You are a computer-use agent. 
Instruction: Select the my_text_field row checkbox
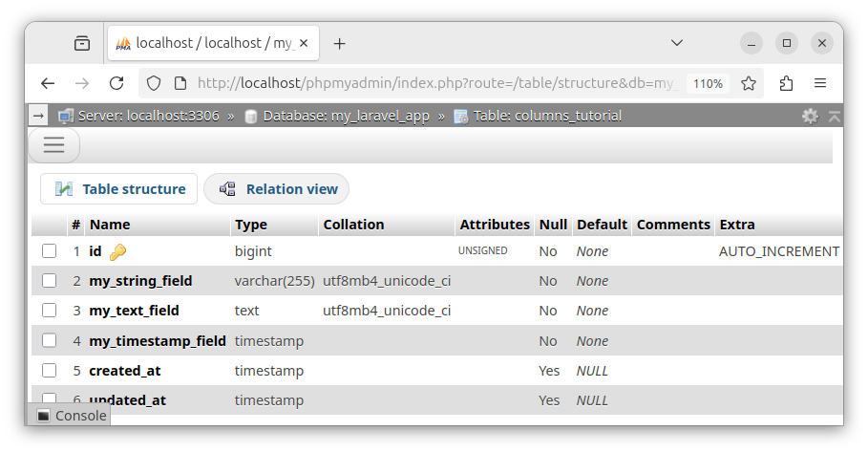coord(50,310)
